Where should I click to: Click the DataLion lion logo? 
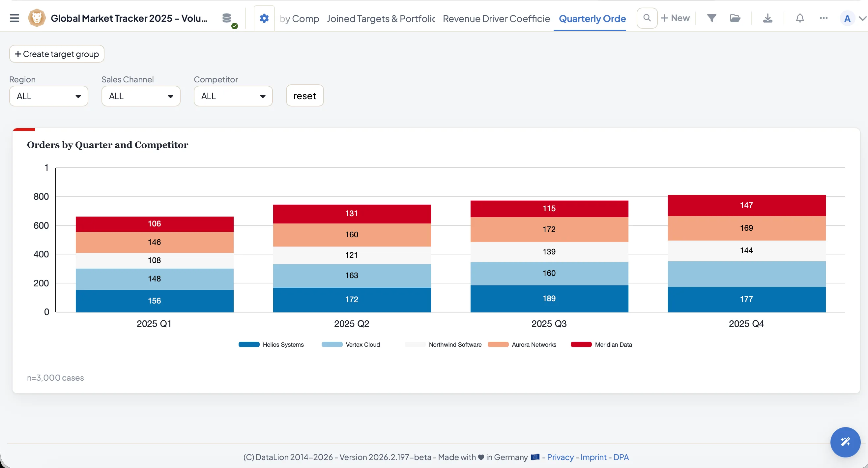37,18
